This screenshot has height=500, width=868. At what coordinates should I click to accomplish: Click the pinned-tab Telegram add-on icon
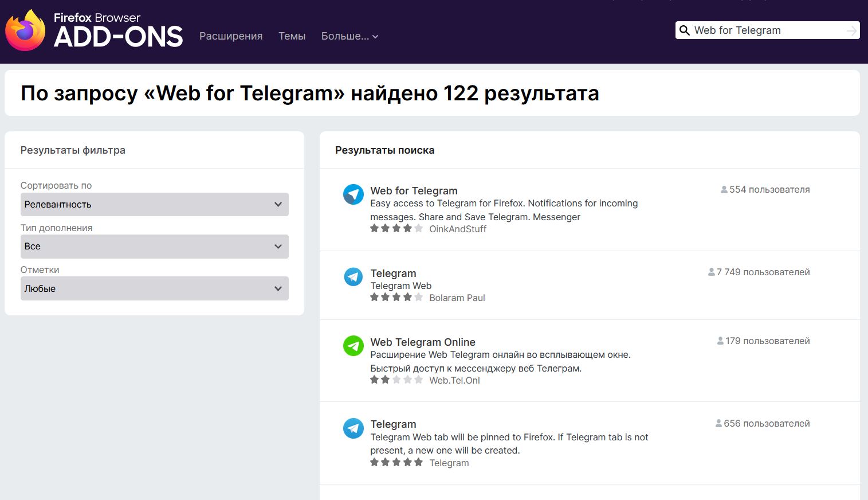coord(353,428)
